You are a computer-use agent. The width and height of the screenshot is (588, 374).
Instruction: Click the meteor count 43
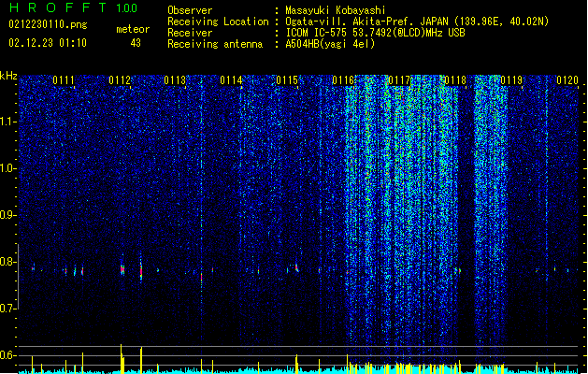point(136,43)
